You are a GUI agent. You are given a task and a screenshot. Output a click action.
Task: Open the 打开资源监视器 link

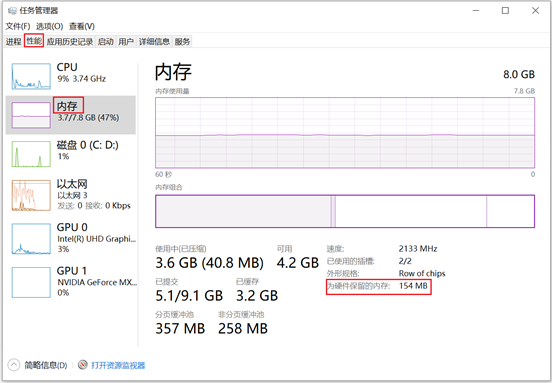click(x=118, y=365)
